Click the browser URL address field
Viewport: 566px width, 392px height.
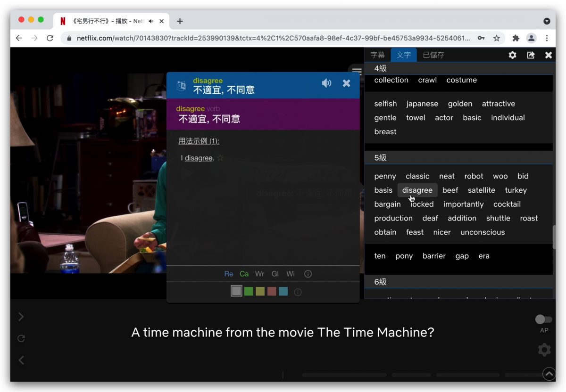click(x=274, y=38)
